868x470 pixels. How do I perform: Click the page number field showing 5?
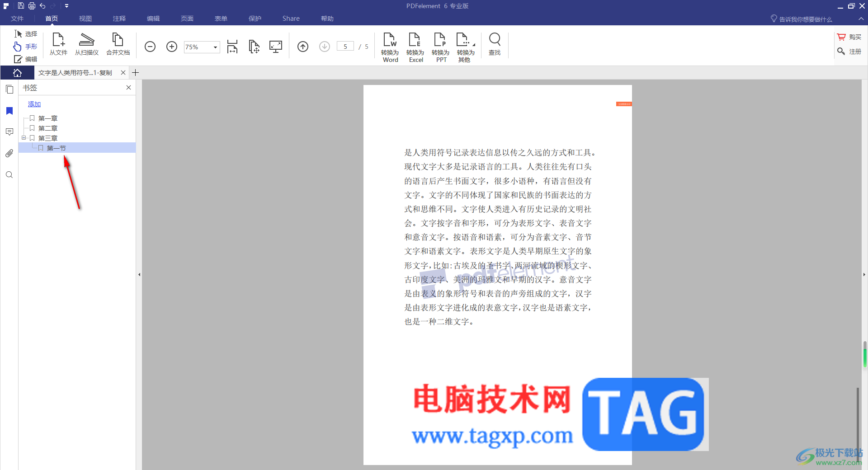click(345, 47)
